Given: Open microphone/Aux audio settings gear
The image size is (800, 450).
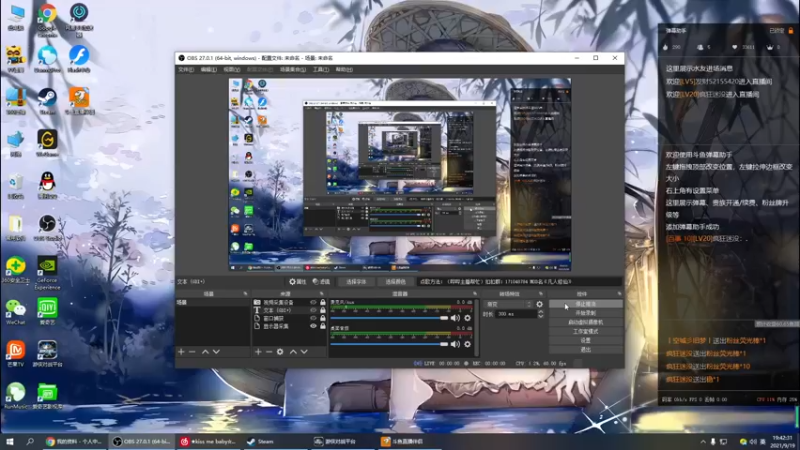Looking at the screenshot, I should [x=467, y=318].
